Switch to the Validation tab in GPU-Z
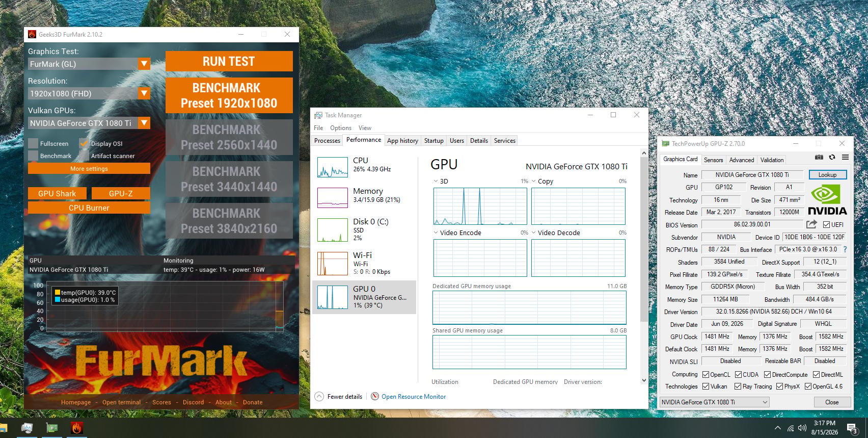 coord(772,160)
